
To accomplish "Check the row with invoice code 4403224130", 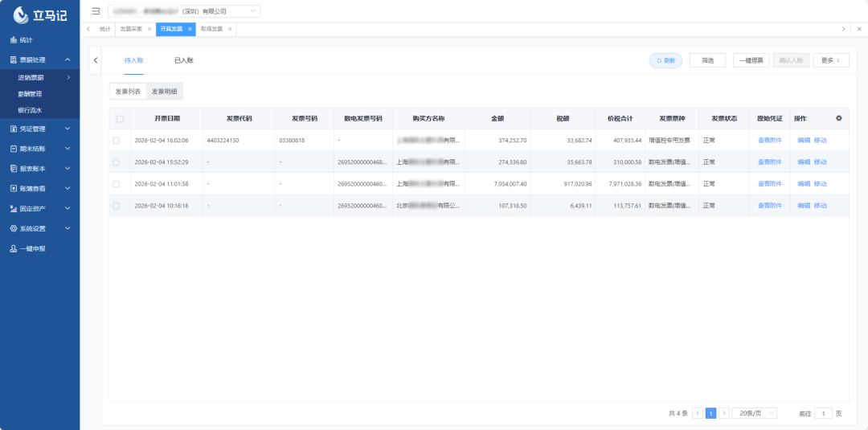I will (117, 141).
